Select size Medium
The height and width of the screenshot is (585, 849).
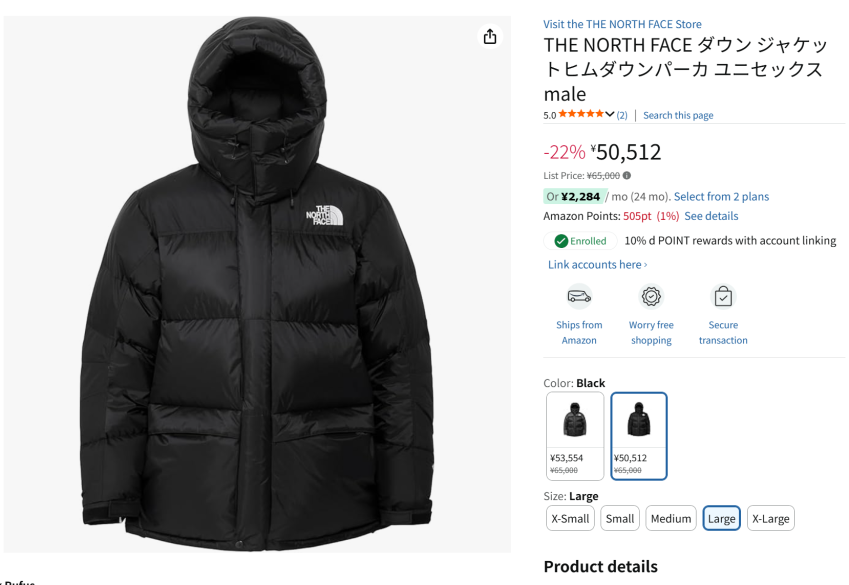[671, 518]
